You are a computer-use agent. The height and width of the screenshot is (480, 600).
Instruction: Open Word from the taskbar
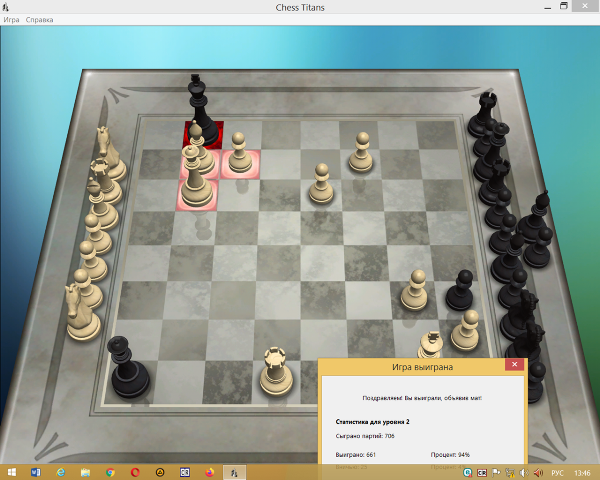36,472
